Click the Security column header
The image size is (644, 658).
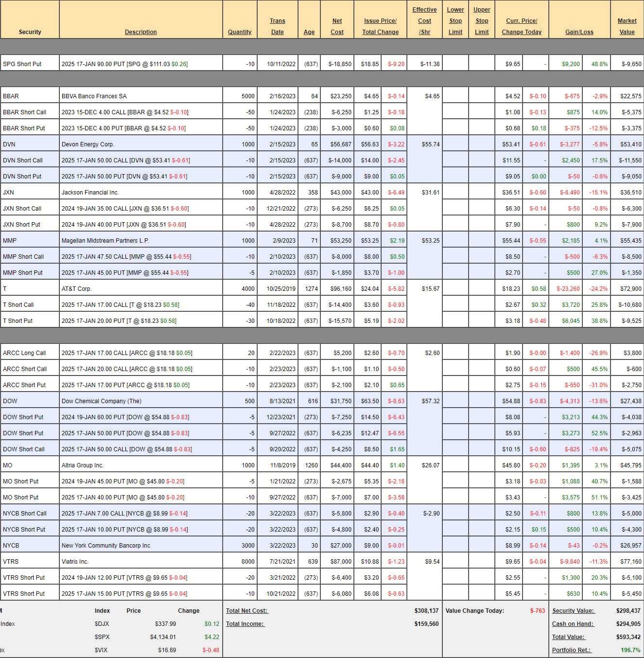coord(30,32)
